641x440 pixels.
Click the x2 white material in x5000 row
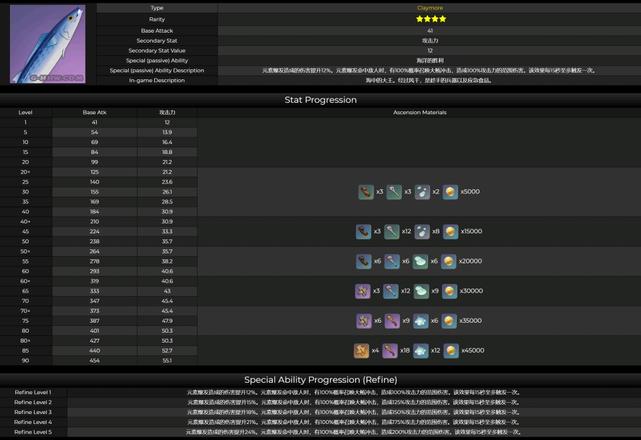(x=421, y=191)
